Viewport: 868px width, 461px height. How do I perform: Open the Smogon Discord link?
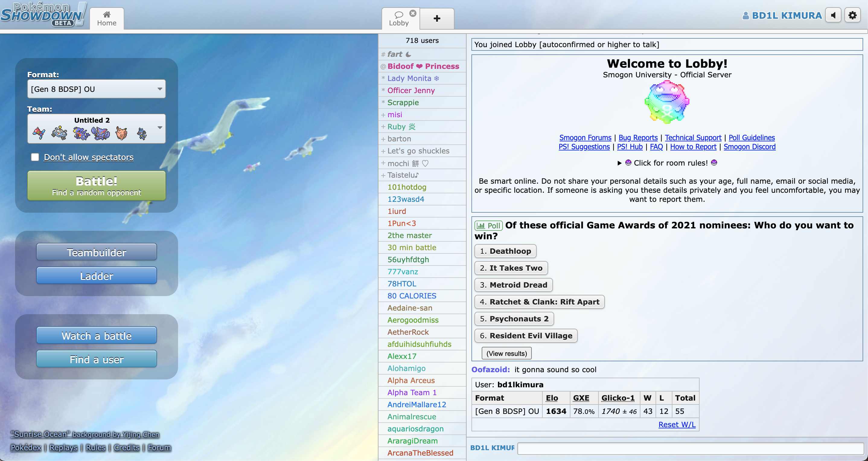tap(749, 147)
